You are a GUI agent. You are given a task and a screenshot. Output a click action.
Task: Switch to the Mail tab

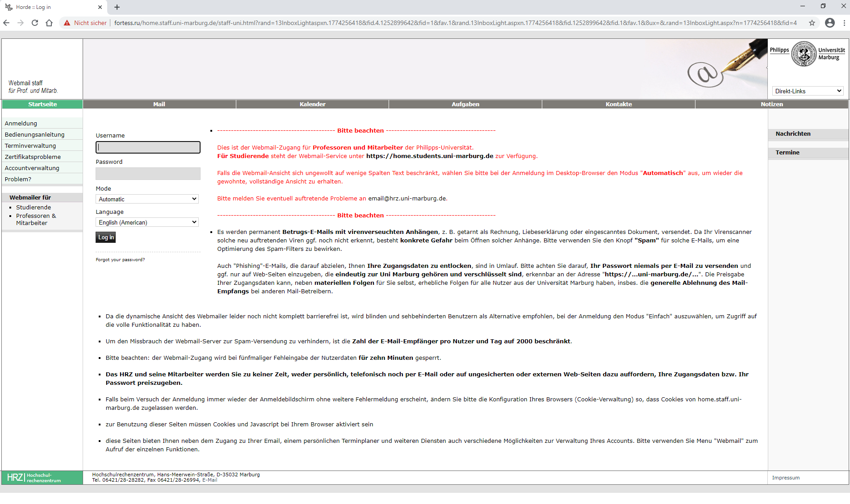click(159, 104)
